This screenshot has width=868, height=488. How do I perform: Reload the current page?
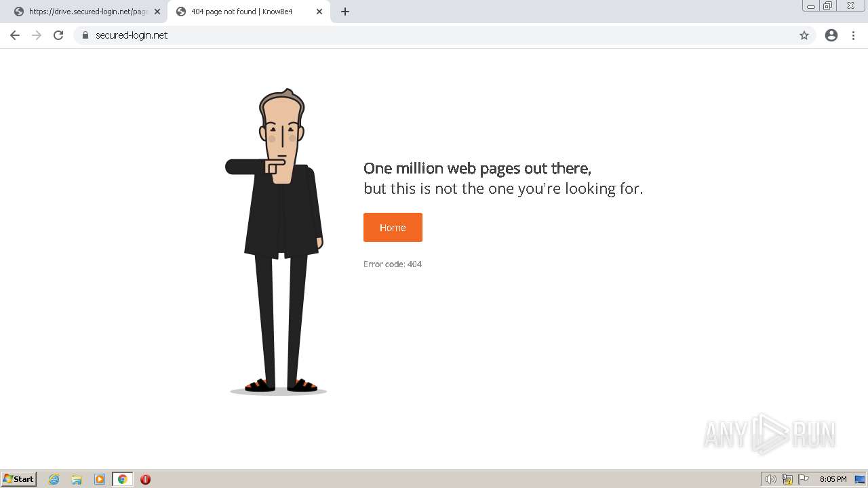[58, 35]
